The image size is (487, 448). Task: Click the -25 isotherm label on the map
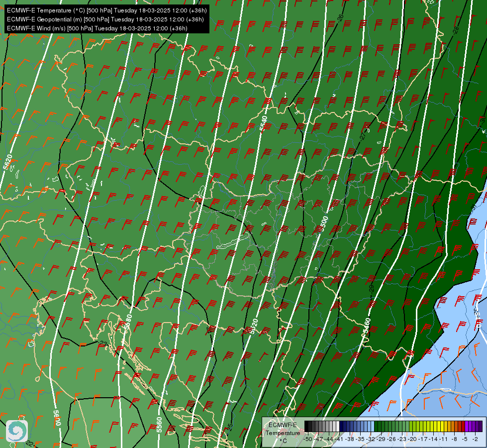point(230,427)
